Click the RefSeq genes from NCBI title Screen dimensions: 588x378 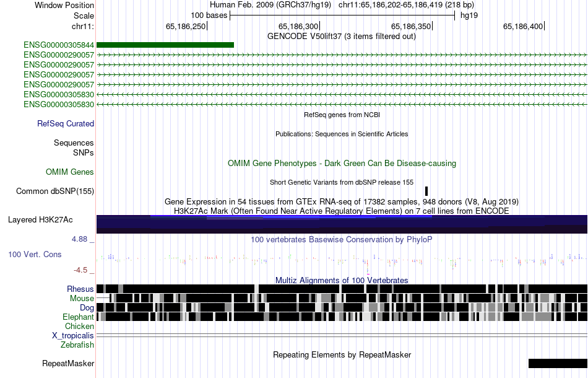tap(342, 115)
